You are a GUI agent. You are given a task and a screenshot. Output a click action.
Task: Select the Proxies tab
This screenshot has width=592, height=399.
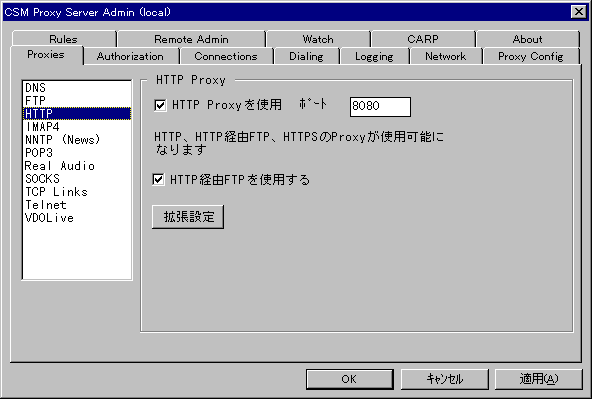tap(46, 55)
